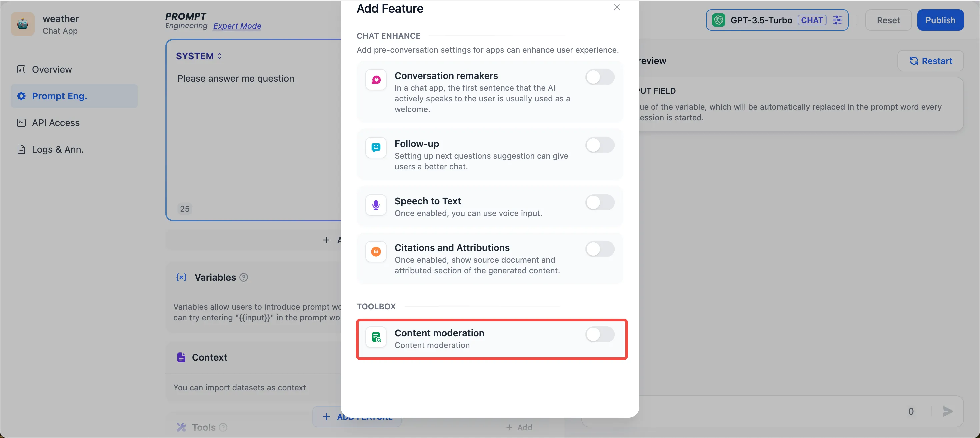Open the Expert Mode link

[x=237, y=26]
